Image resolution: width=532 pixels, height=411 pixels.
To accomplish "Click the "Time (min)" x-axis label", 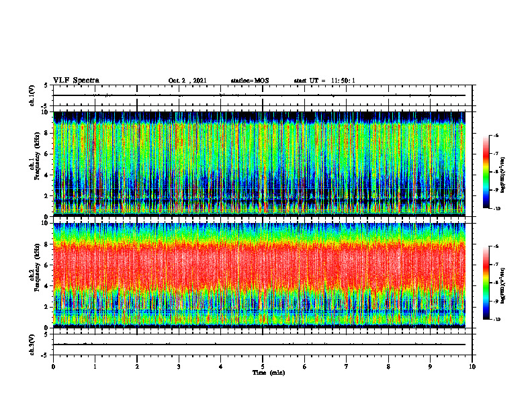I will 269,373.
